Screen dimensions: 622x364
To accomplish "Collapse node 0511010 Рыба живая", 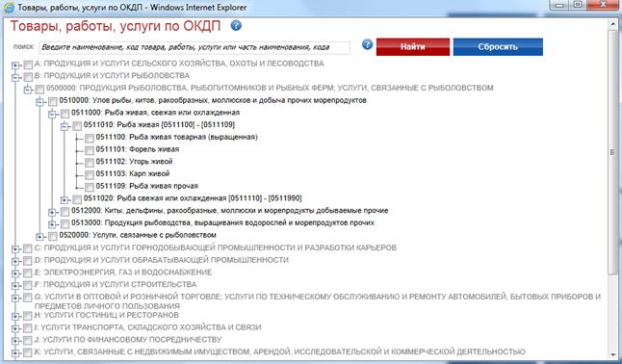I will 65,126.
